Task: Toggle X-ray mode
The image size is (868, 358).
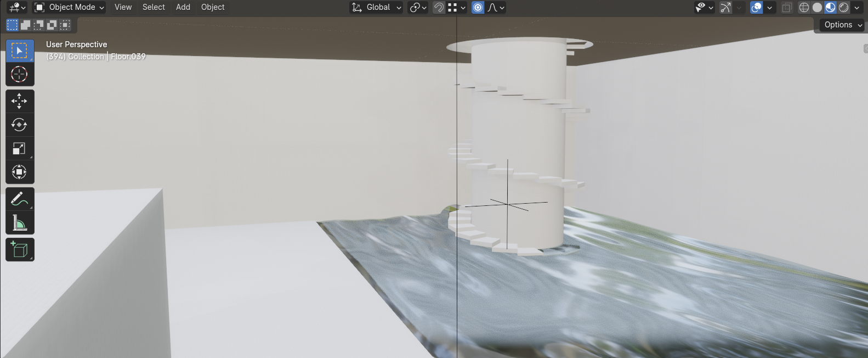Action: click(x=787, y=7)
